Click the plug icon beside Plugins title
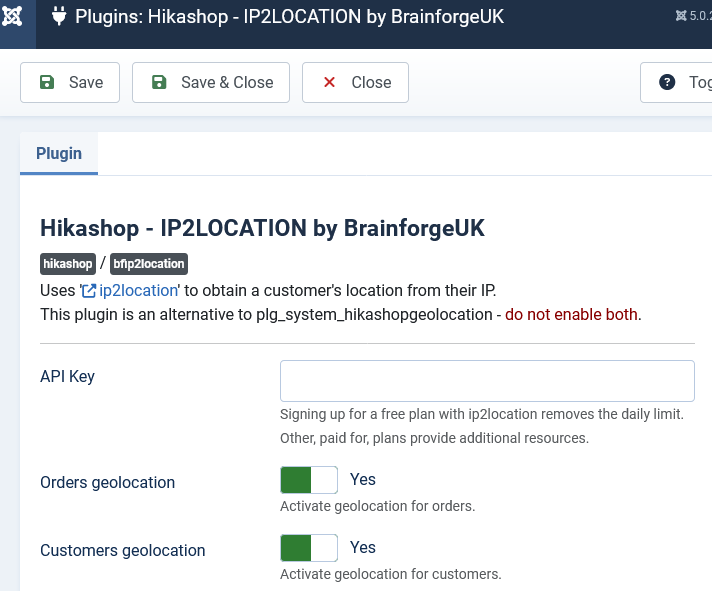This screenshot has width=712, height=591. (59, 17)
